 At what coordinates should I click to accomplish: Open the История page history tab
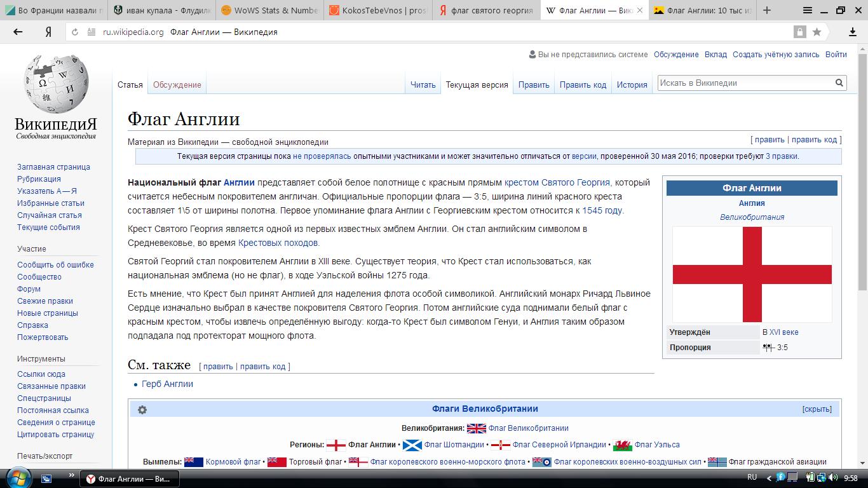(x=632, y=85)
